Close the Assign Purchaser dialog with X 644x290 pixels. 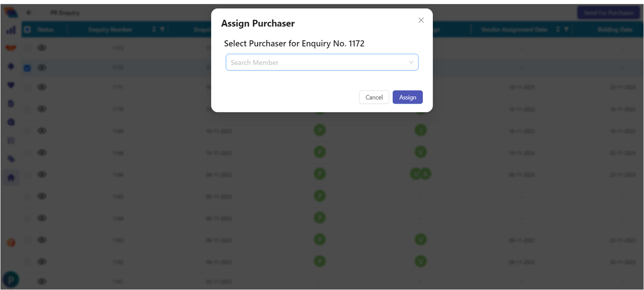[x=421, y=20]
